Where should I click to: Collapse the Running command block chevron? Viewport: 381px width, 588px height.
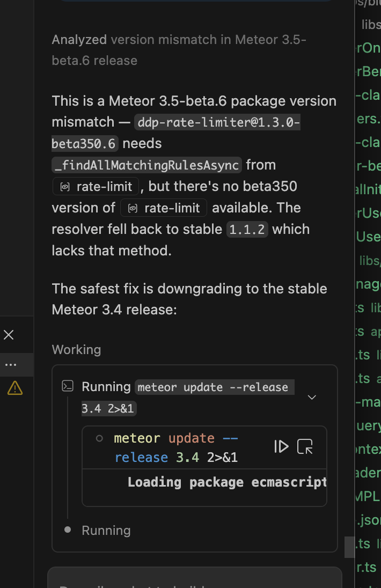pos(311,397)
